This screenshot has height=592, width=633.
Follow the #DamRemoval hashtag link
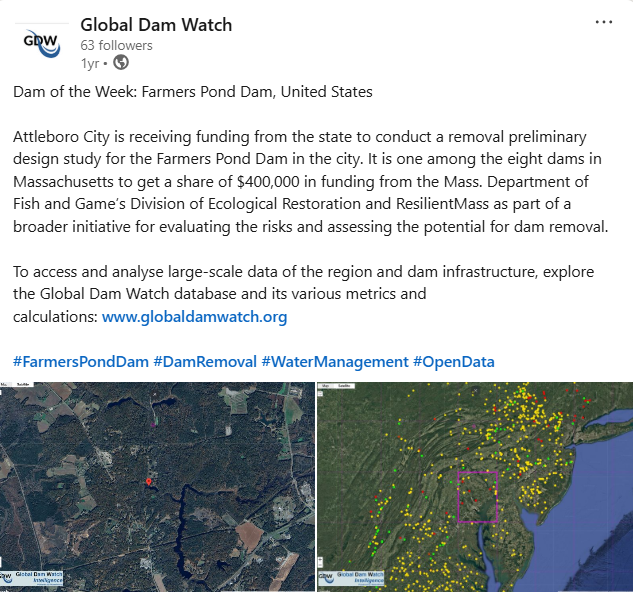click(x=205, y=361)
